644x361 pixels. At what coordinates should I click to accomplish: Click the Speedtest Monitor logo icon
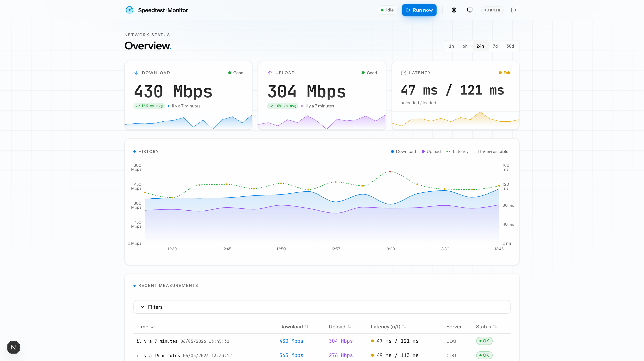coord(129,10)
